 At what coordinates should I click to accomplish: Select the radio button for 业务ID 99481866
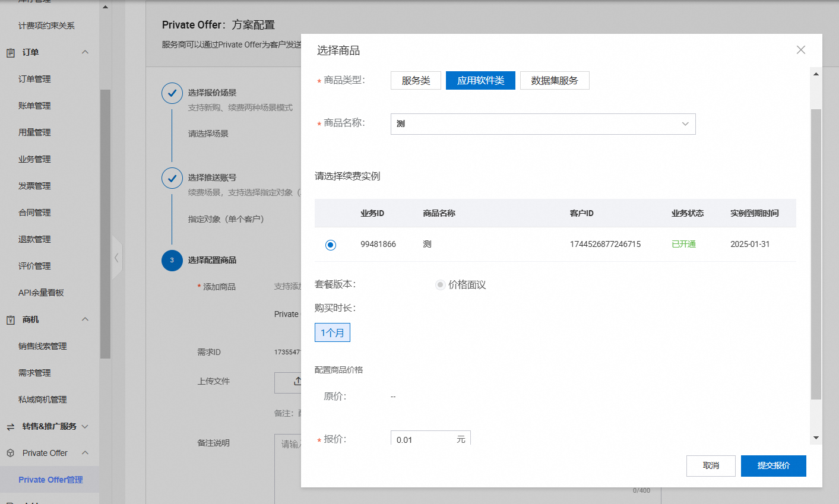331,245
